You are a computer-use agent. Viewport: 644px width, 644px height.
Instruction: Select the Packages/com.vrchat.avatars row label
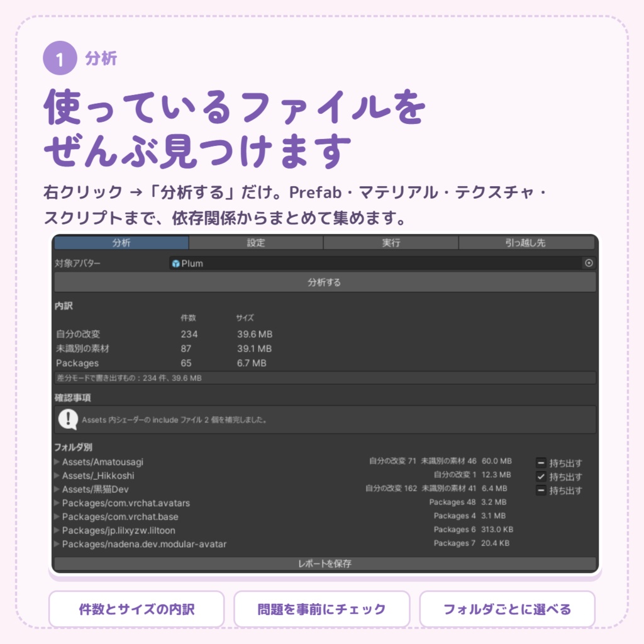coord(126,503)
